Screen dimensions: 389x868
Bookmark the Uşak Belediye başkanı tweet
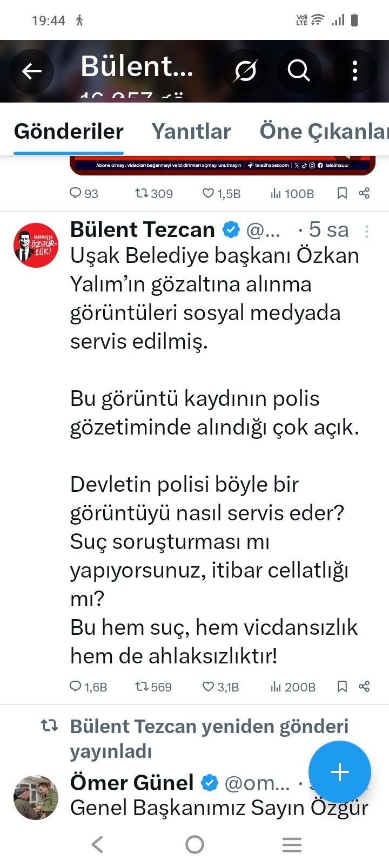(x=342, y=687)
